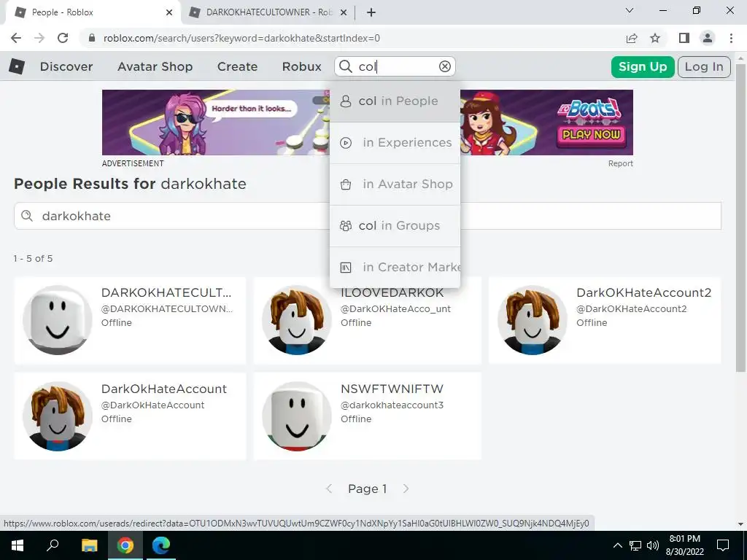Click the DarkOKHateAccount2 avatar thumbnail
Viewport: 747px width, 560px height.
coord(532,320)
